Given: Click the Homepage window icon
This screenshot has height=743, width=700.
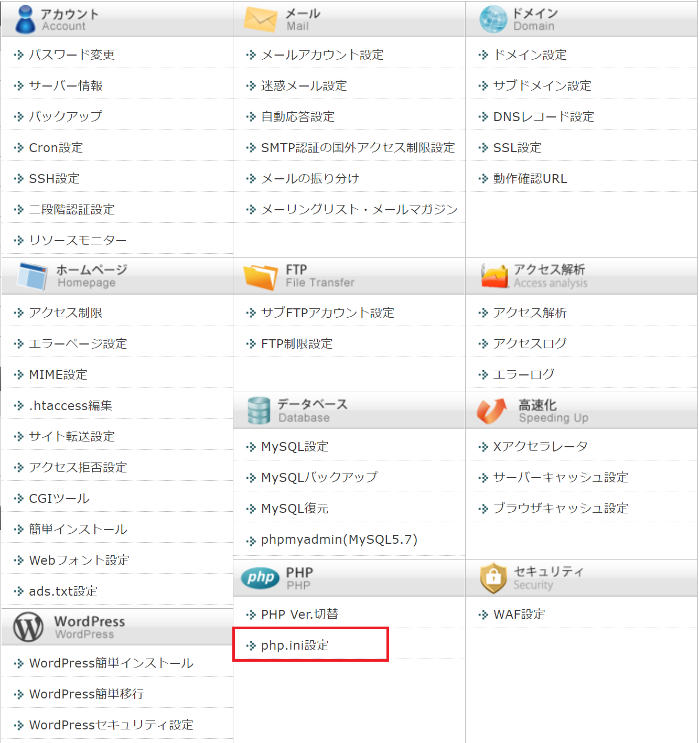Looking at the screenshot, I should [x=33, y=276].
